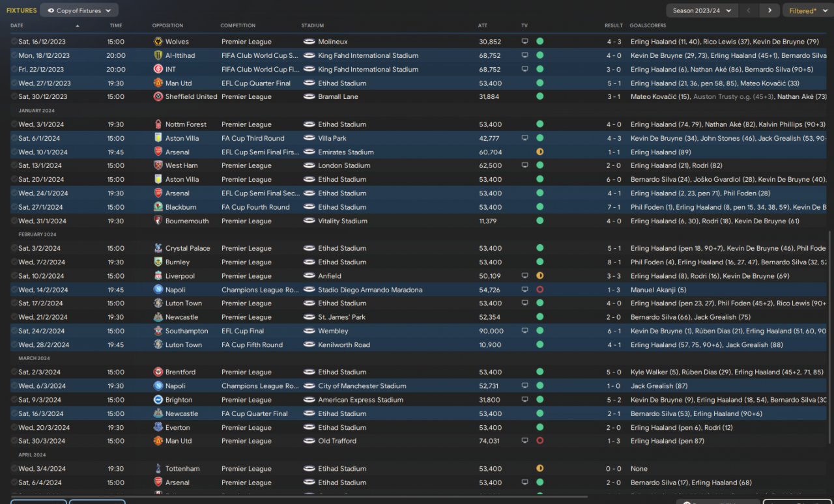
Task: Open the Copy of Fixtures view dropdown
Action: 79,10
